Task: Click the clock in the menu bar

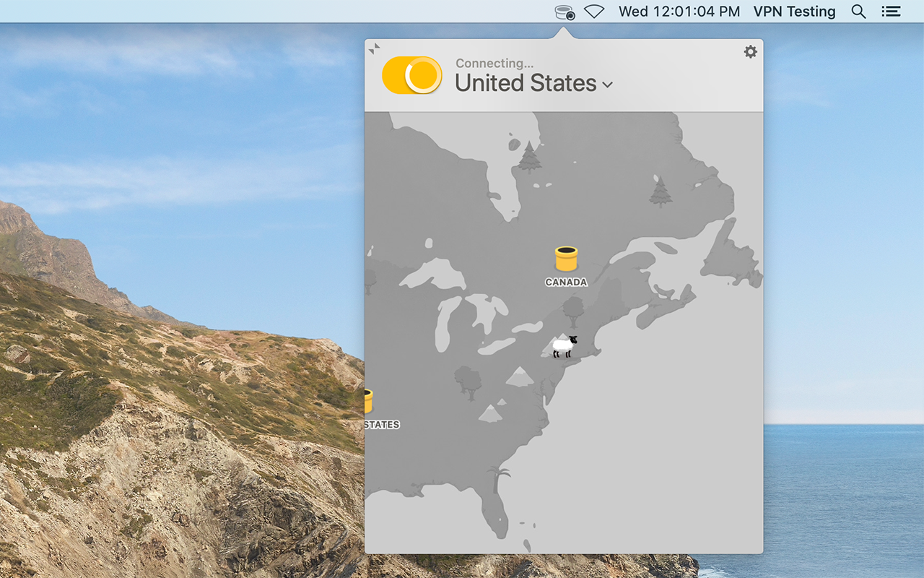Action: [678, 11]
